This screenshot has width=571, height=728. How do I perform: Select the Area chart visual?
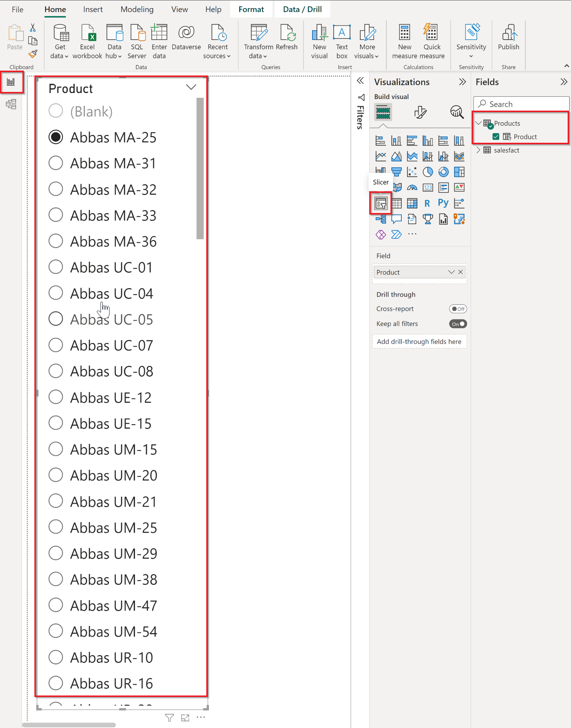click(x=396, y=156)
